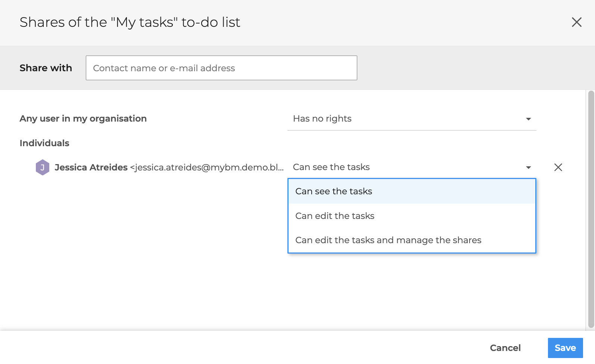Screen dimensions: 595x364
Task: Cancel the sharing changes
Action: click(x=505, y=348)
